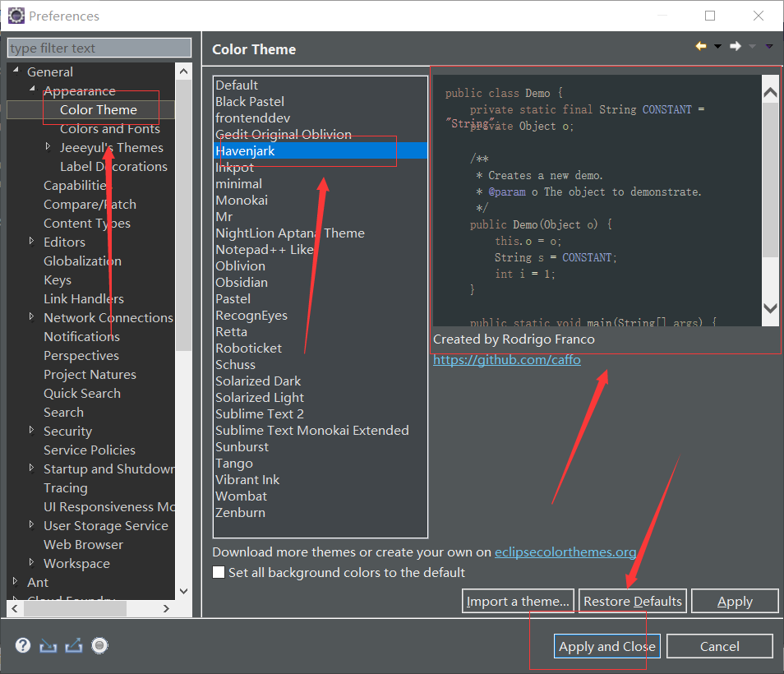Maximize the Preferences window
This screenshot has width=784, height=674.
[x=710, y=16]
